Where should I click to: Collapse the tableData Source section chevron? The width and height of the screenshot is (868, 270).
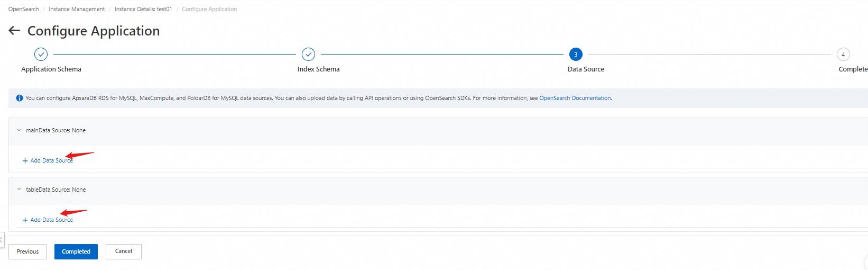(x=19, y=190)
